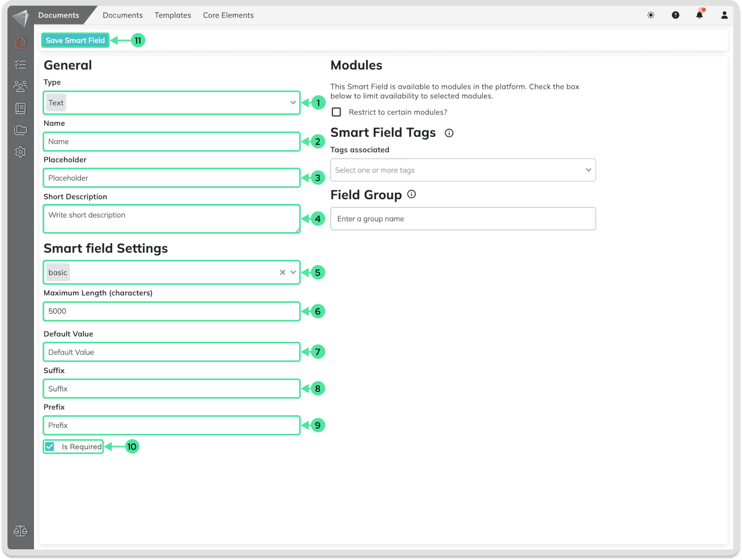Open the checklist icon in the sidebar
This screenshot has width=742, height=560.
click(21, 64)
